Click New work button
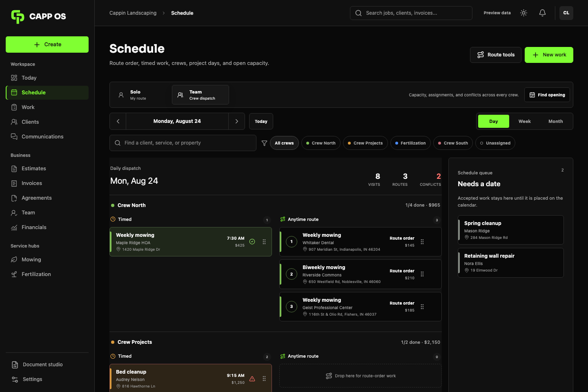588x392 pixels. 549,55
